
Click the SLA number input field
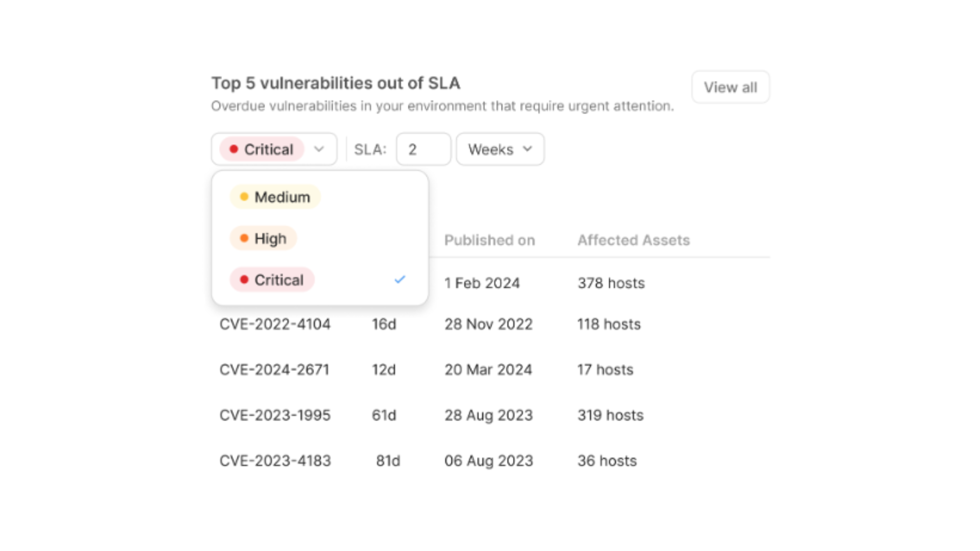pos(423,148)
